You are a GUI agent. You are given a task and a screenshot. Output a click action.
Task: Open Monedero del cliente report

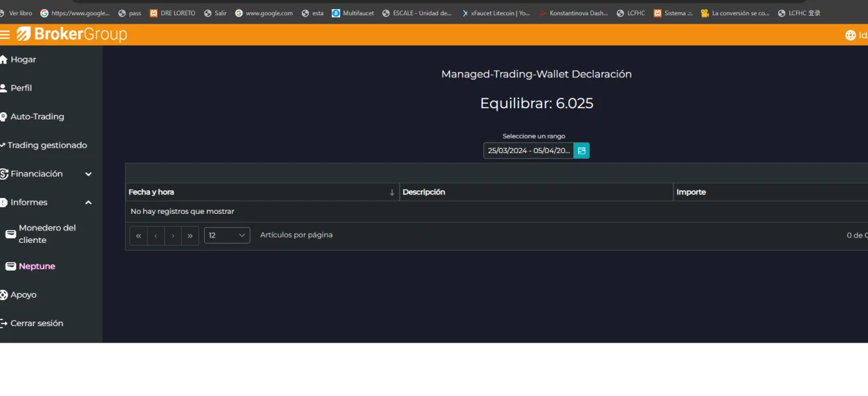pos(47,234)
